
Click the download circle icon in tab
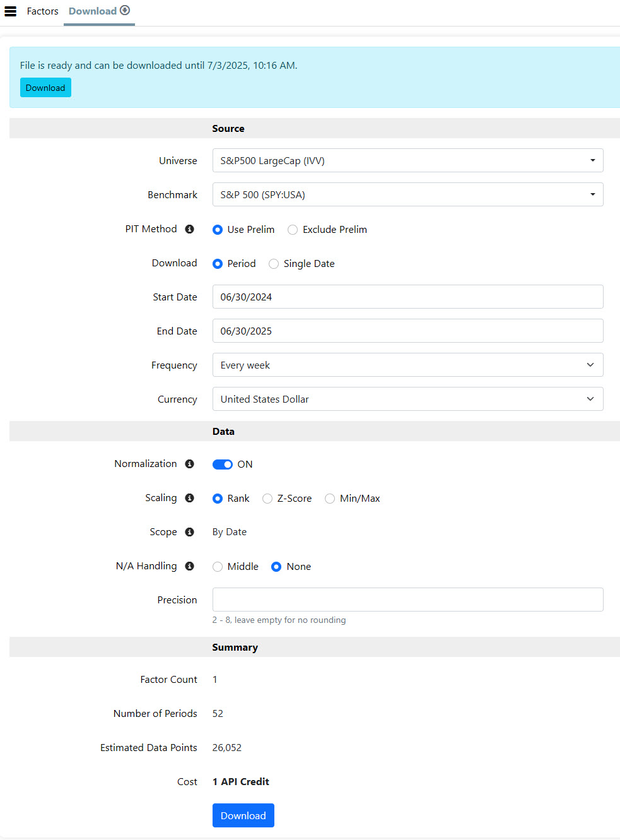point(125,10)
